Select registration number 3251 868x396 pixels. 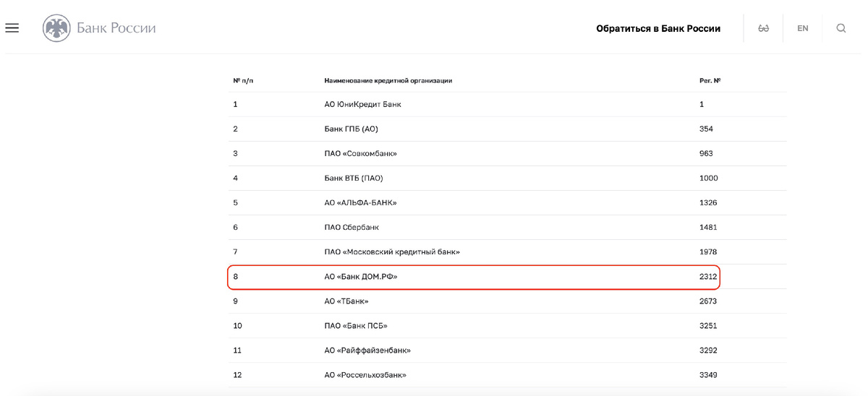click(x=708, y=326)
